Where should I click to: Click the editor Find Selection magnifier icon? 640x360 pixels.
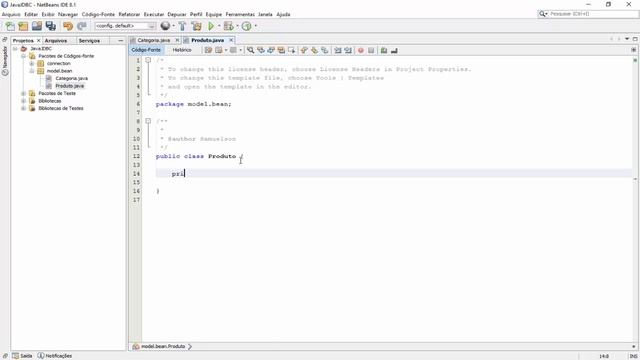tap(250, 50)
